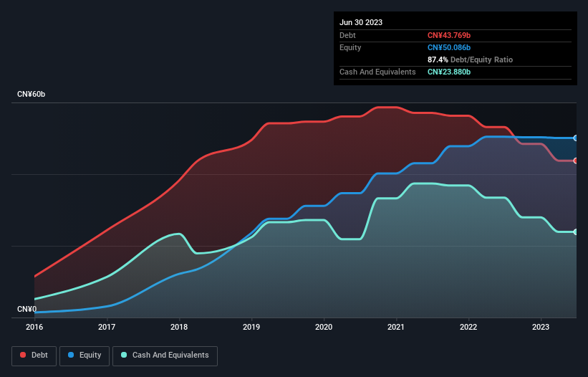Viewport: 588px width, 377px height.
Task: Click the Debt row label in tooltip
Action: [x=347, y=35]
